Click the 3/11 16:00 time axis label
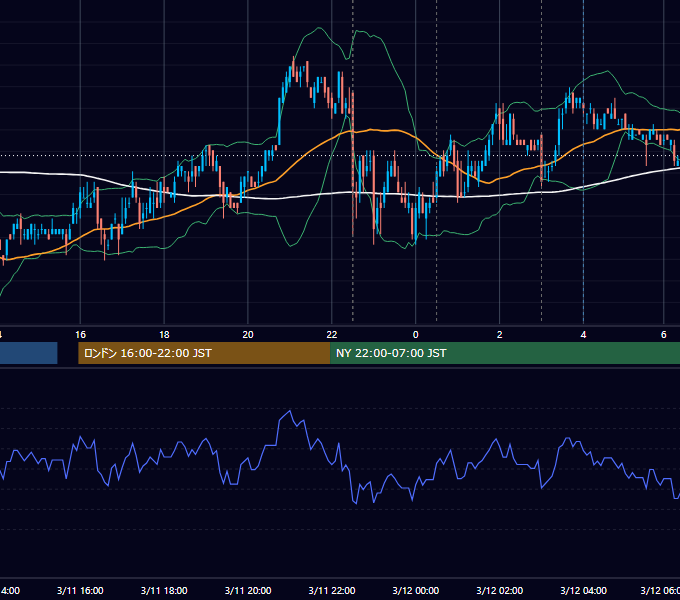This screenshot has width=680, height=600. [x=80, y=590]
